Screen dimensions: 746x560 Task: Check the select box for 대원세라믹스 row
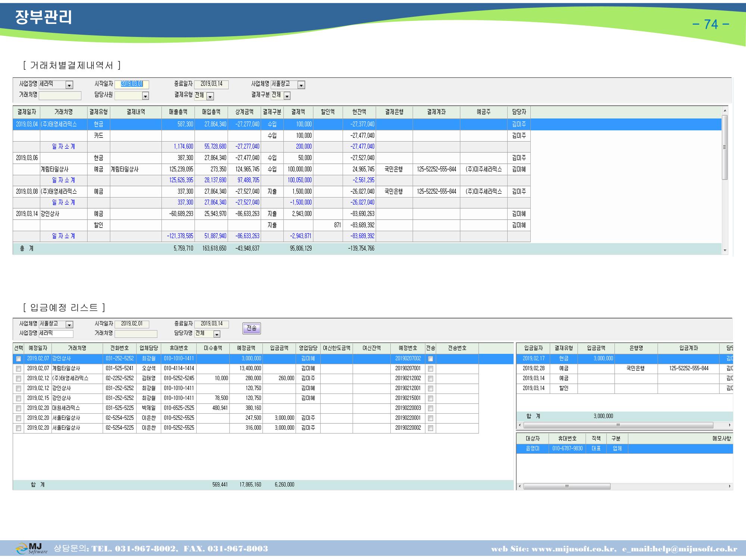tap(18, 408)
